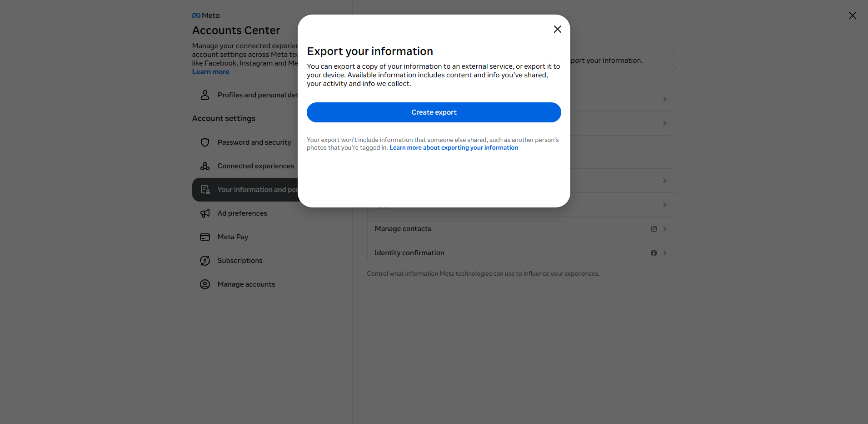
Task: Open Learn more about exporting your information
Action: click(454, 148)
